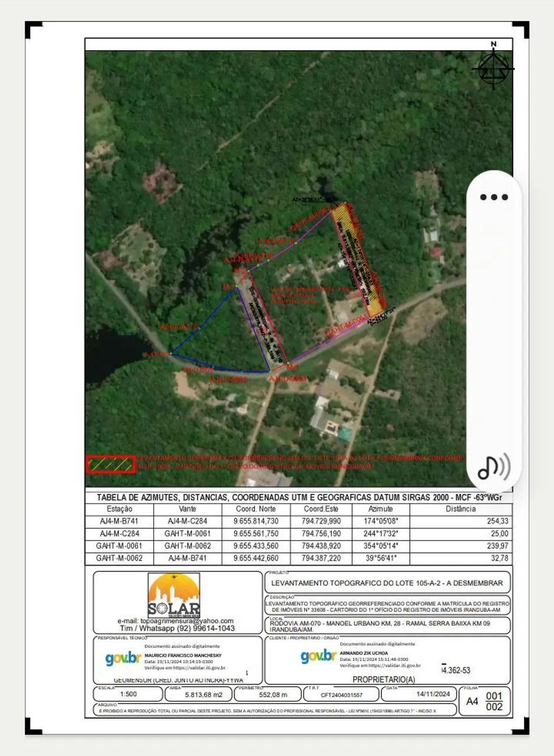
Task: Click the SOLAR company logo
Action: [174, 595]
